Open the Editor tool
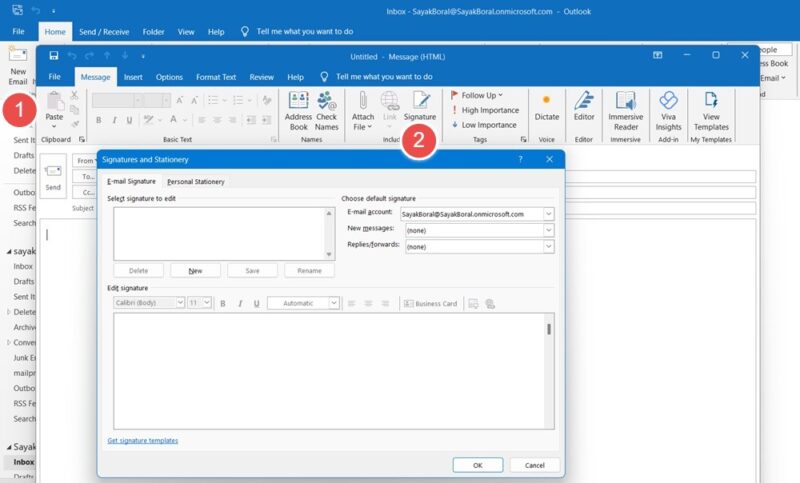Screen dimensions: 800x483 point(584,106)
